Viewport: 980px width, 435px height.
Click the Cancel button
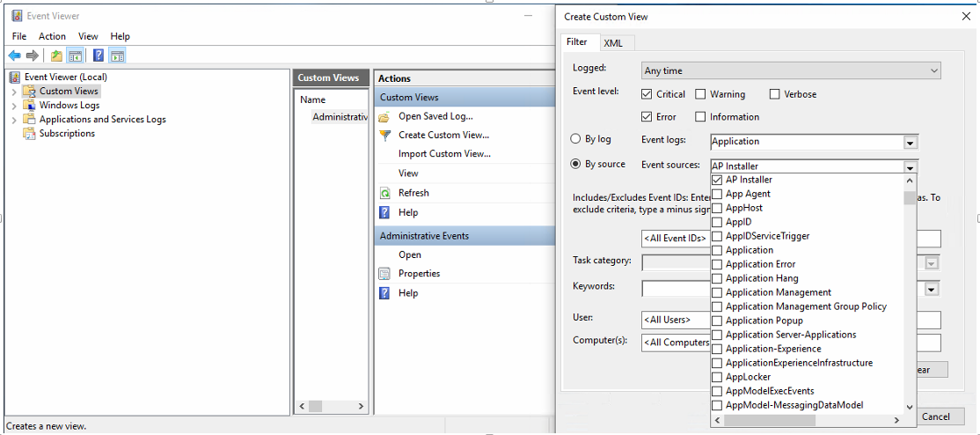pyautogui.click(x=935, y=417)
